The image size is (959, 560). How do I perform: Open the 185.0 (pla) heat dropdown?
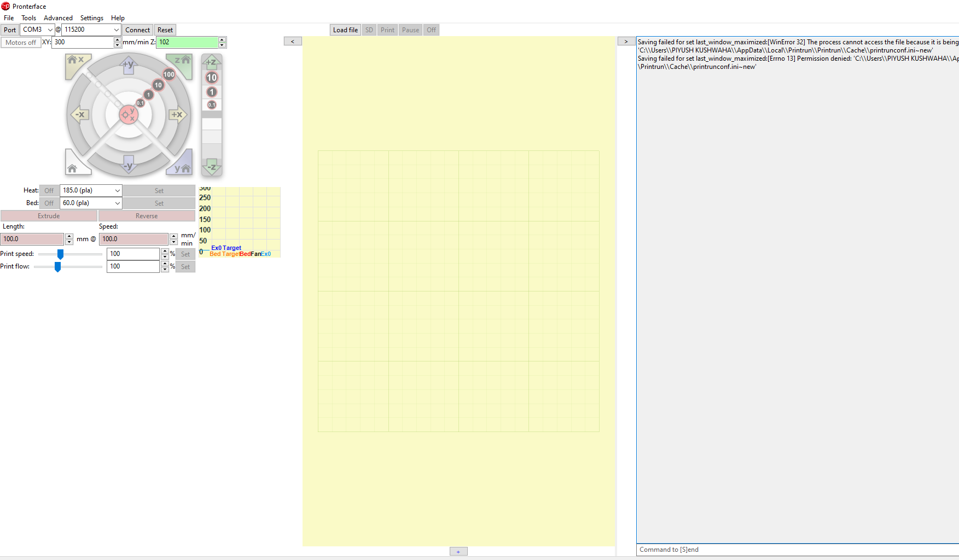pyautogui.click(x=117, y=190)
